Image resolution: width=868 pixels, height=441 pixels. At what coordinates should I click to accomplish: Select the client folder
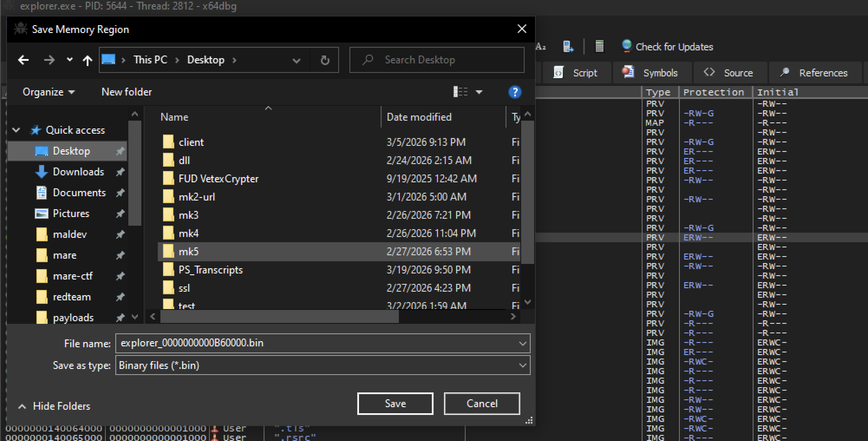pyautogui.click(x=191, y=142)
